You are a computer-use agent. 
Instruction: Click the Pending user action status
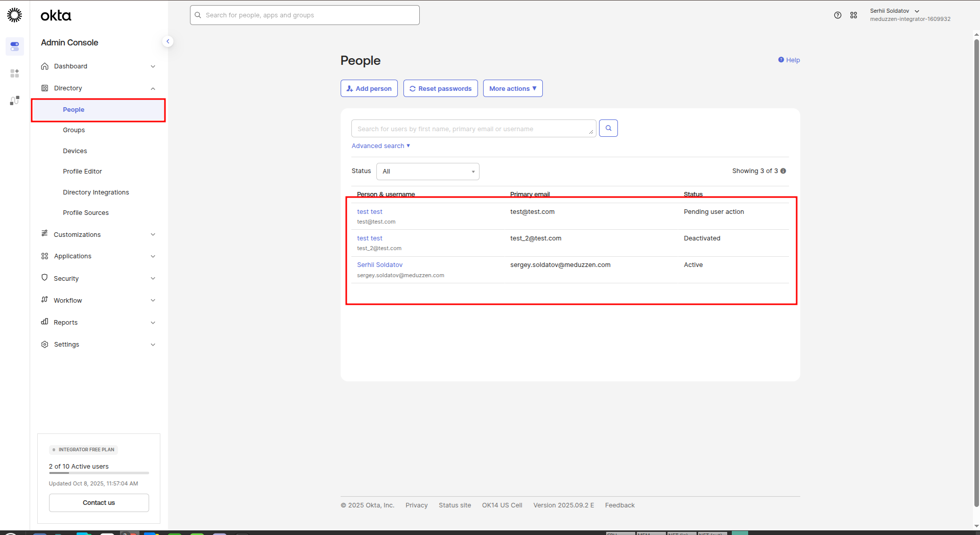pos(714,212)
